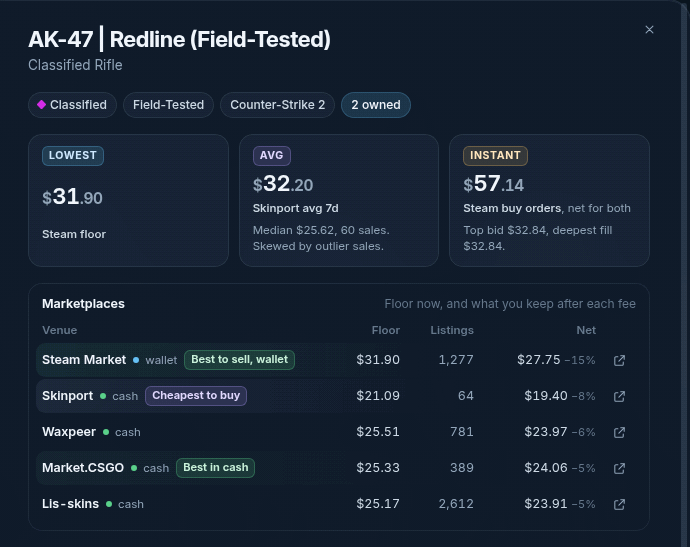Click the Cheapest to buy tag
690x547 pixels.
coord(196,396)
